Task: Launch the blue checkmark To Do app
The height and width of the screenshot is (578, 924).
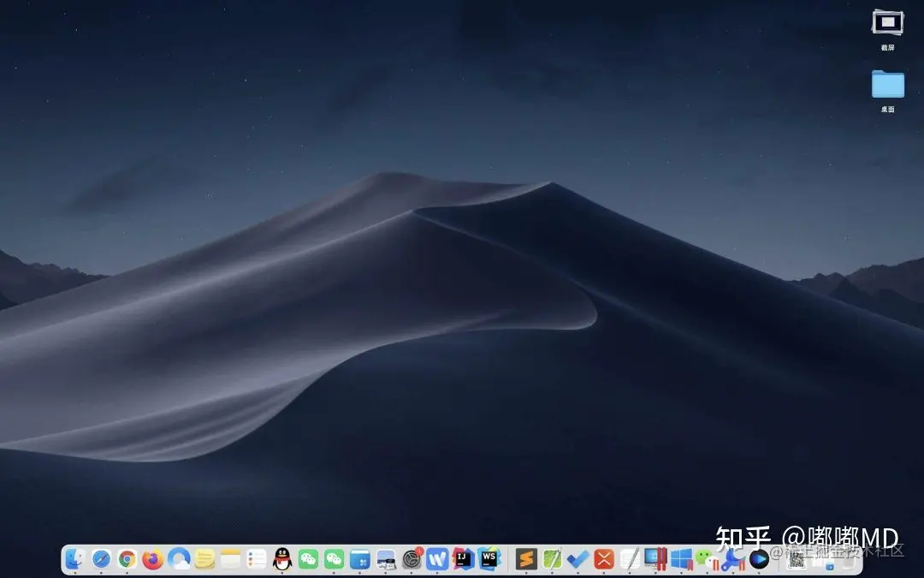Action: (x=578, y=558)
